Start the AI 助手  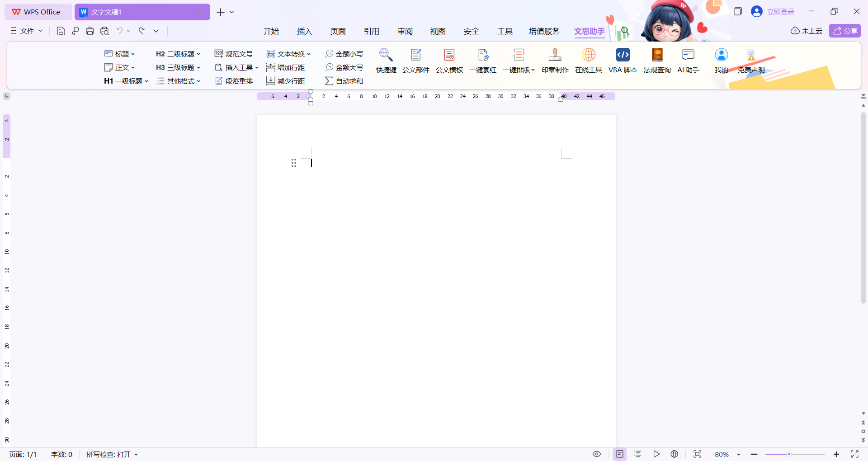(x=688, y=61)
